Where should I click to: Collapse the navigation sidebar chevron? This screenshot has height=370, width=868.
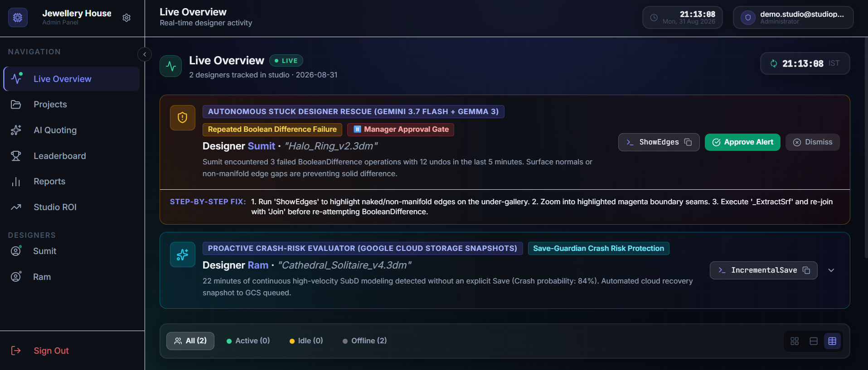[145, 54]
